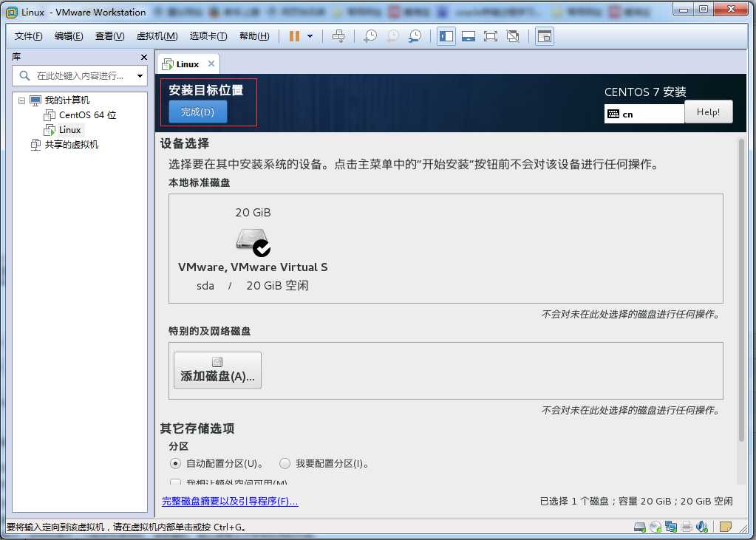The image size is (756, 540).
Task: Send Ctrl+Alt+Del to the virtual machine
Action: pyautogui.click(x=339, y=36)
